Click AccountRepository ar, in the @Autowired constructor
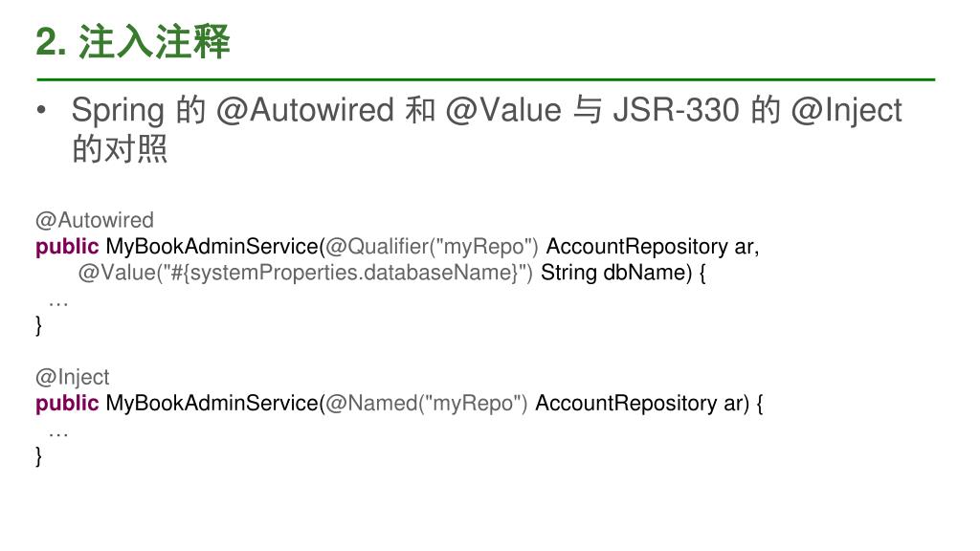 tap(653, 247)
